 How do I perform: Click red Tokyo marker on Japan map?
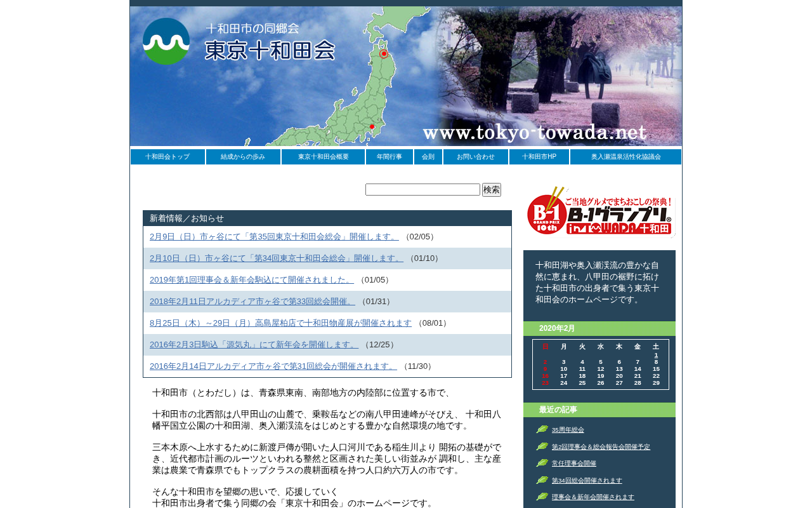click(x=372, y=127)
